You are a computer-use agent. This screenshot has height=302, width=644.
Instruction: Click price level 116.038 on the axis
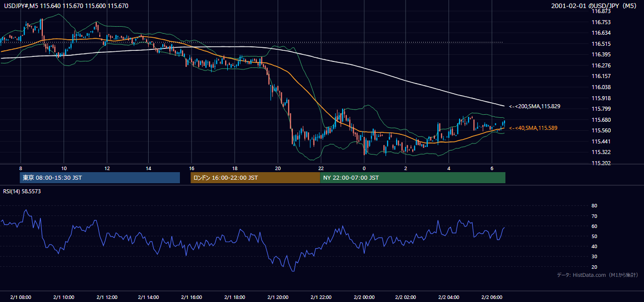point(601,87)
